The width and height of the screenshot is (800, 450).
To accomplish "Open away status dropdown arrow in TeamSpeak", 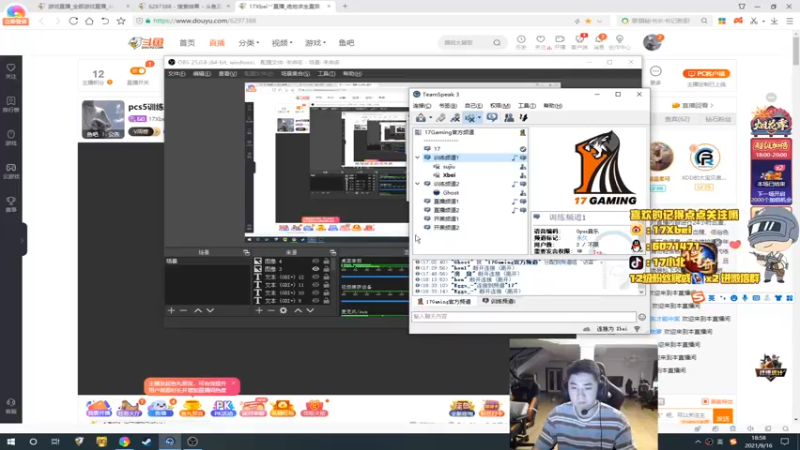I will point(479,118).
